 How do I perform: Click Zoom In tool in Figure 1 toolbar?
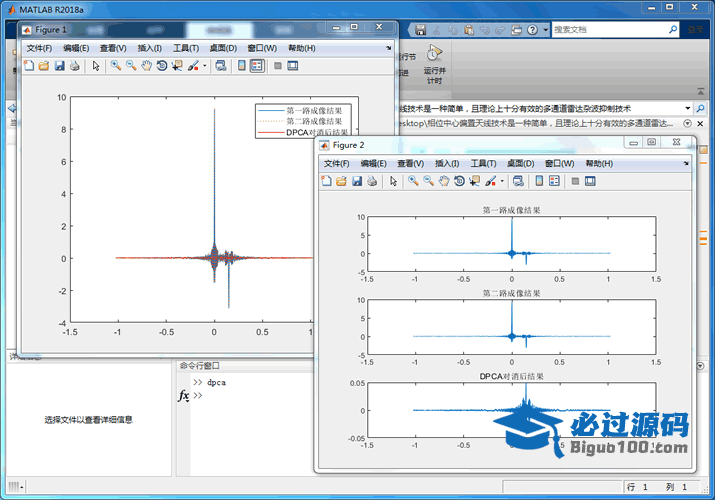[116, 66]
